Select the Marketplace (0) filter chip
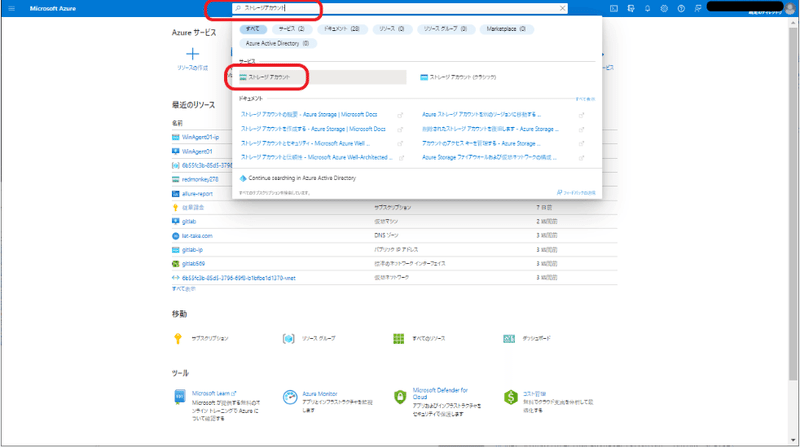This screenshot has height=448, width=800. pyautogui.click(x=506, y=29)
